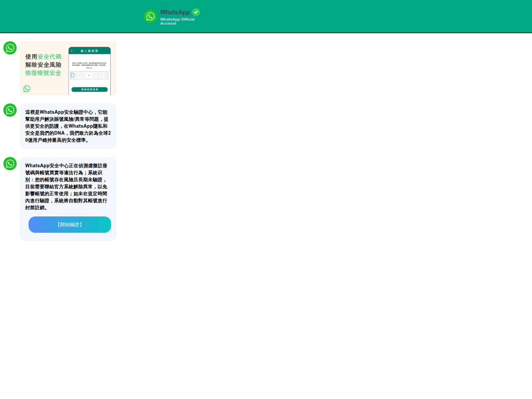Click the WhatsApp avatar beside the verification warning message

click(10, 164)
